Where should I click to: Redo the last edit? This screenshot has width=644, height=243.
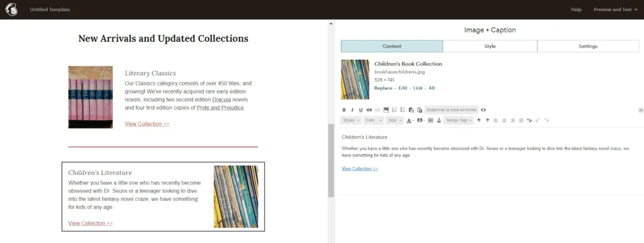pos(547,120)
